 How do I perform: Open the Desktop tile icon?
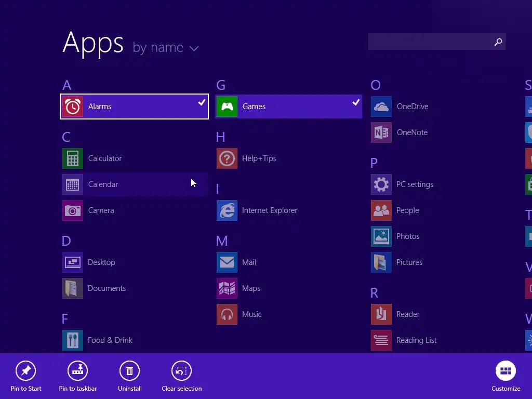73,262
